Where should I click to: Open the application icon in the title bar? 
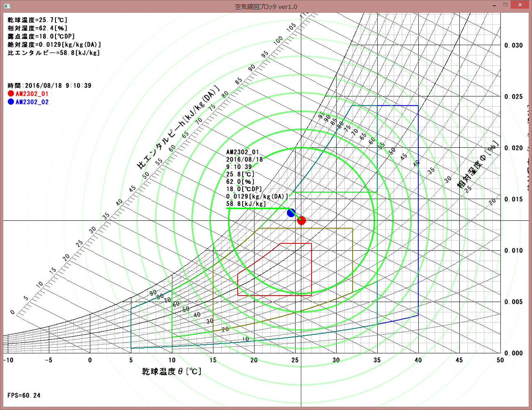tap(7, 6)
